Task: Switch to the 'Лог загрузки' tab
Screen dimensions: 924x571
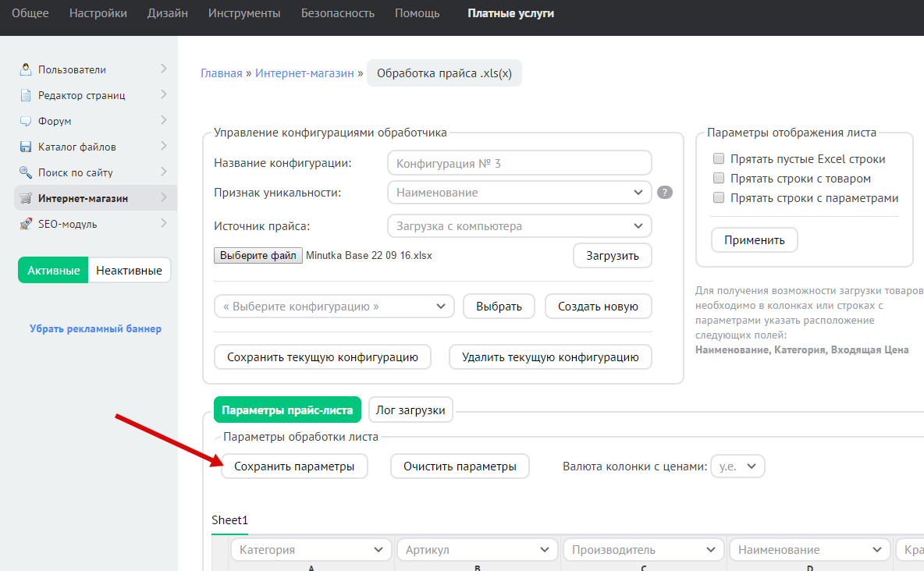Action: click(410, 410)
